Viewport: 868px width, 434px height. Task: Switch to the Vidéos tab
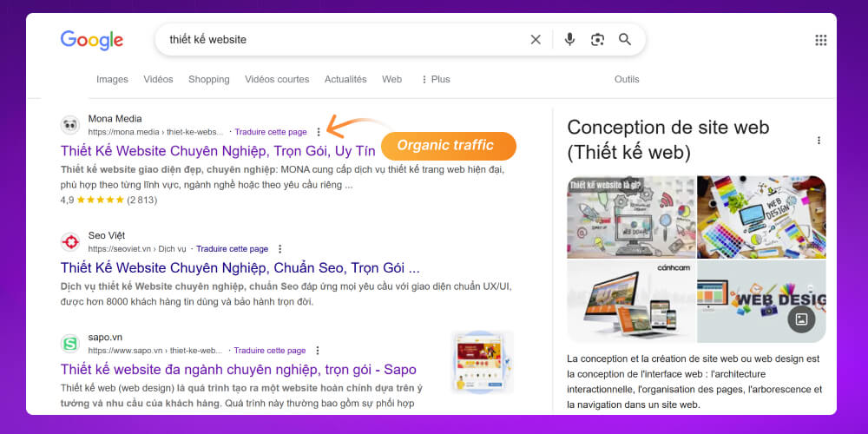click(x=158, y=79)
